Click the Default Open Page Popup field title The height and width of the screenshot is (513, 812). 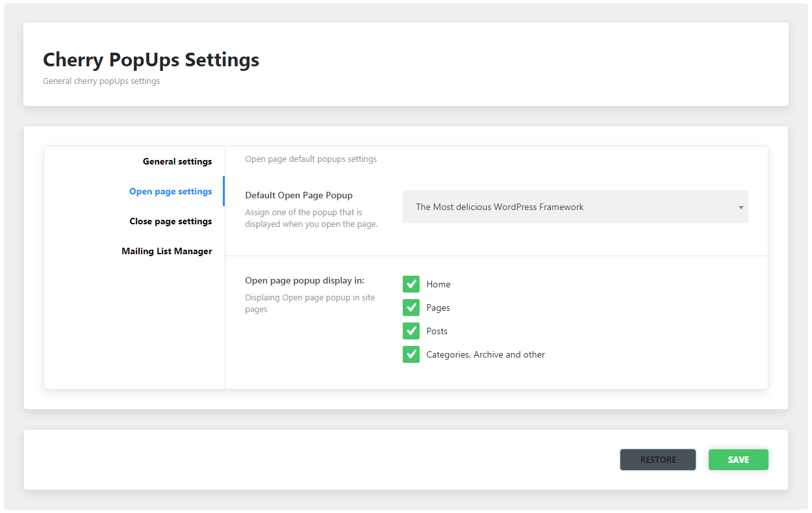pos(299,195)
